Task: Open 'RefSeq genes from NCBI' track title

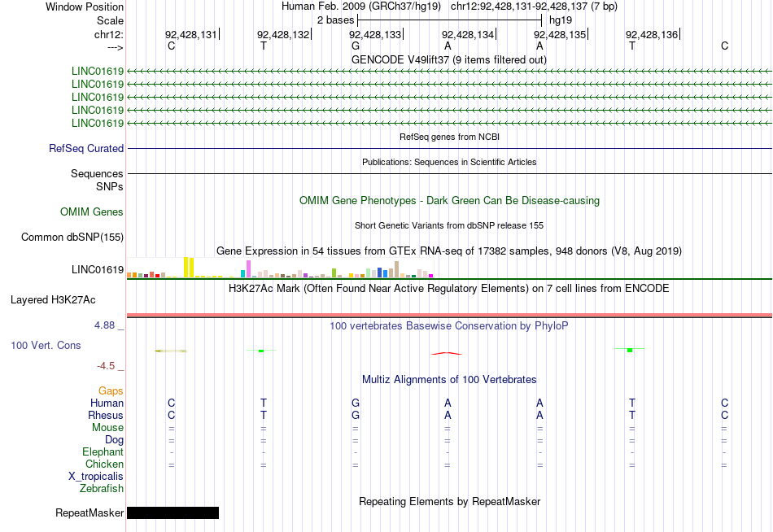Action: coord(449,137)
